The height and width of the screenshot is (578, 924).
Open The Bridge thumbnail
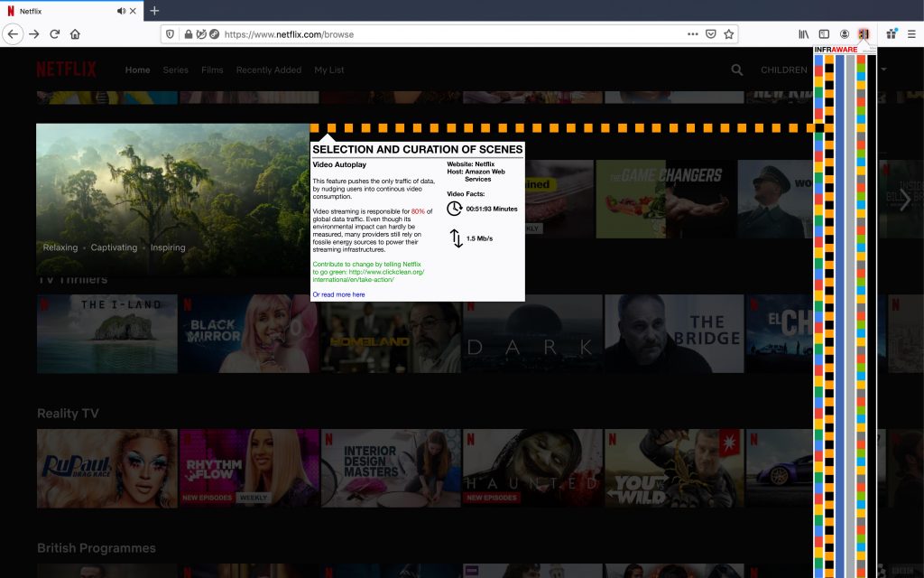pos(674,334)
